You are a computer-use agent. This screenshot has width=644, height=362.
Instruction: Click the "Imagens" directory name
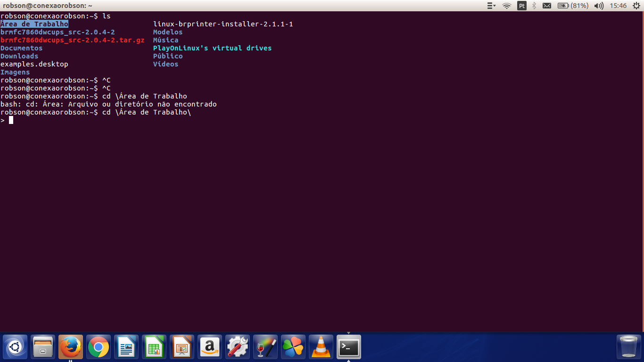(15, 72)
